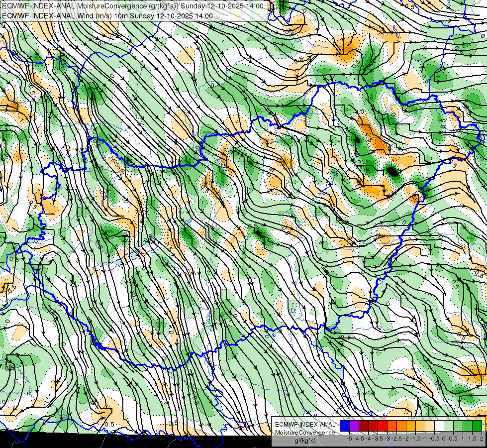
Task: Click the -4 tick label on the legend
Action: coord(368,439)
